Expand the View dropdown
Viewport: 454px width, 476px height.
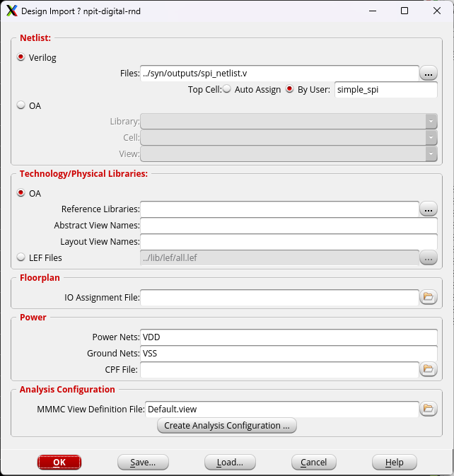(431, 153)
